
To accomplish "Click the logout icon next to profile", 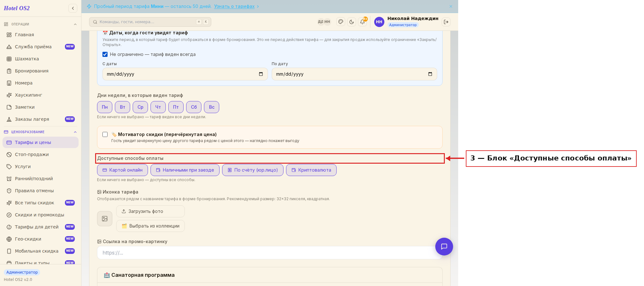I will pyautogui.click(x=446, y=22).
